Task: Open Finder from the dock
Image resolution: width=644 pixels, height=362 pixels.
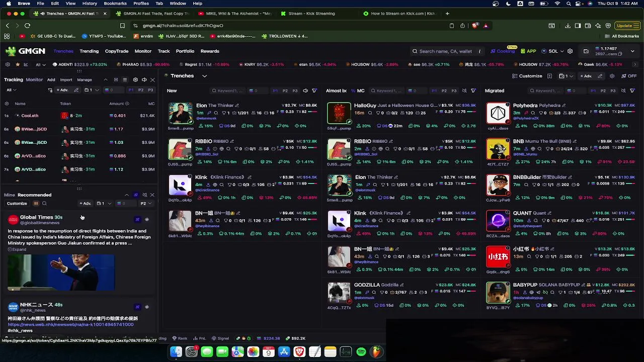Action: click(176, 352)
